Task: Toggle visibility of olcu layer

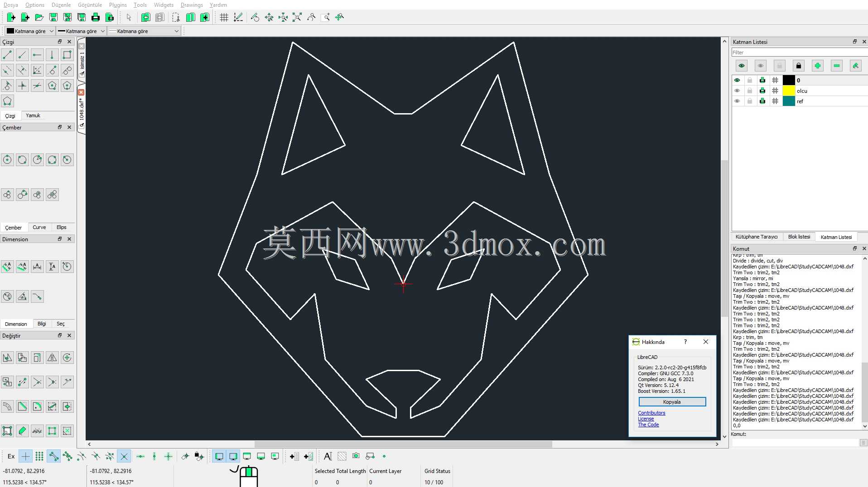Action: pos(737,91)
